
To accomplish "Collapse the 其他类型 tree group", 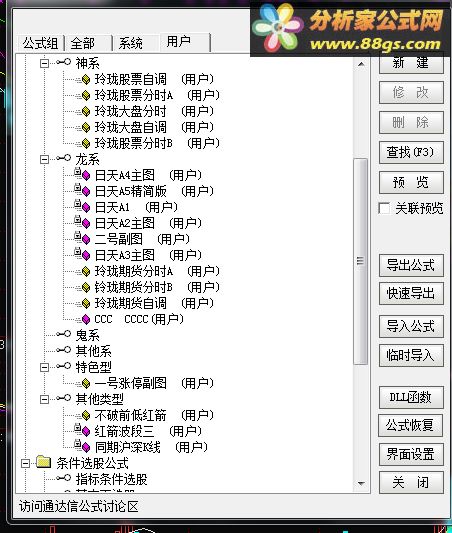I will click(44, 399).
